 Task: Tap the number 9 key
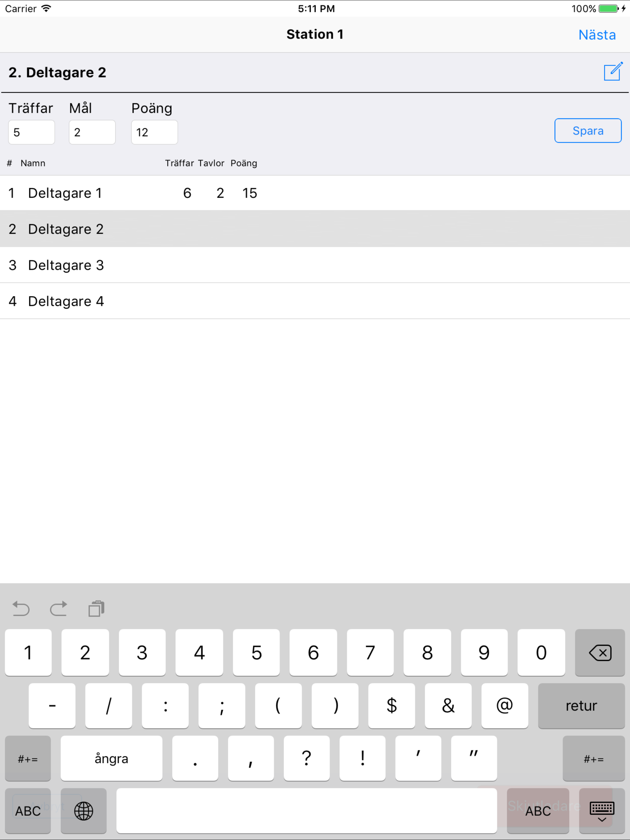coord(484,652)
